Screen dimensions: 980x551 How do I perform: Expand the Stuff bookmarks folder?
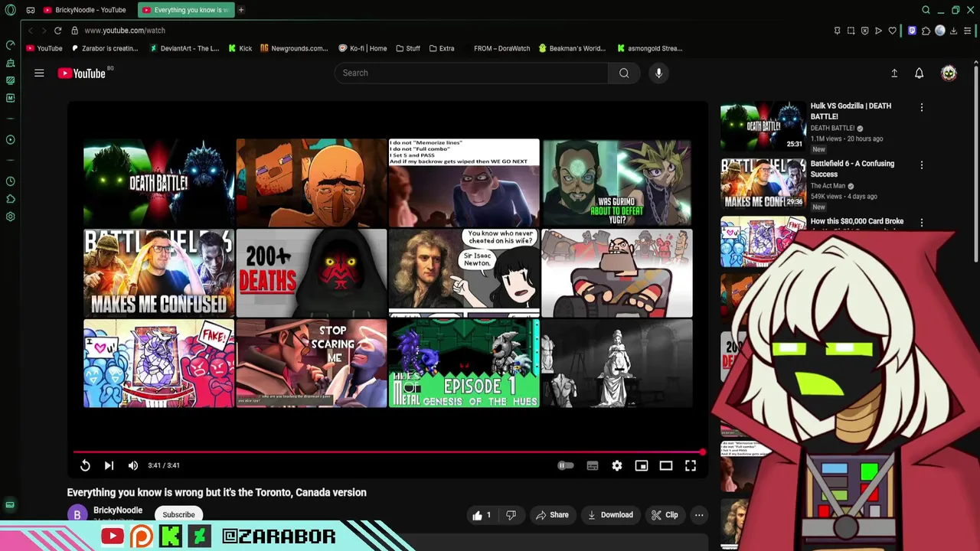tap(408, 48)
